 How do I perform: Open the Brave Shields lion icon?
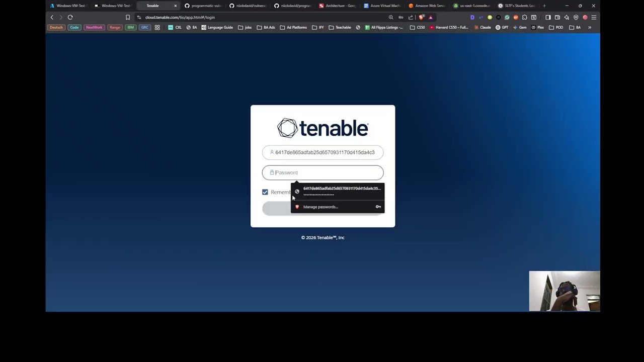coord(421,17)
